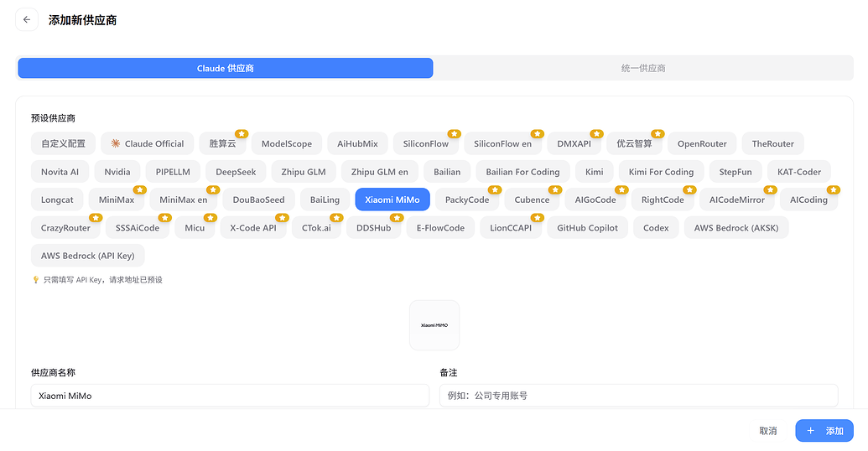
Task: Pick Zhipu GLM preset
Action: [x=304, y=172]
